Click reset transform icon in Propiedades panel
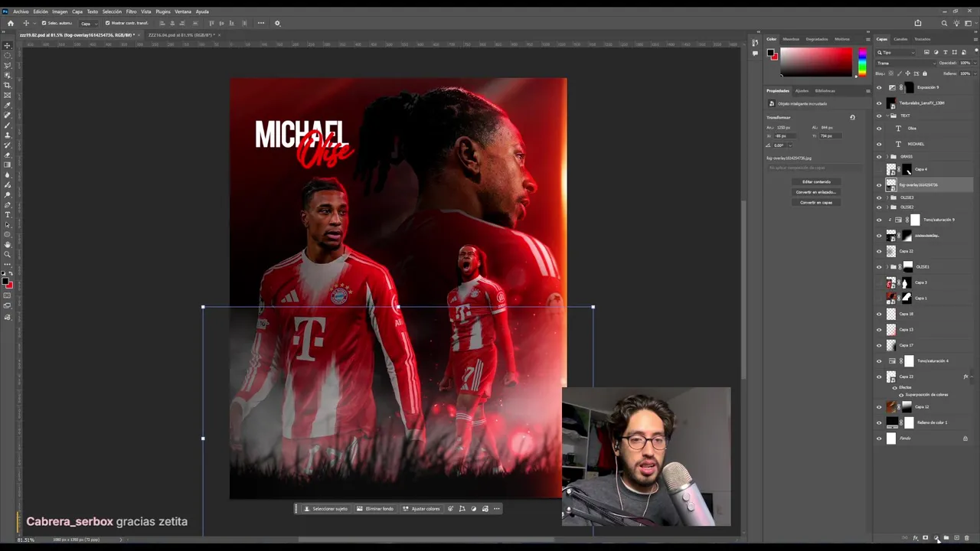This screenshot has height=551, width=980. 852,117
